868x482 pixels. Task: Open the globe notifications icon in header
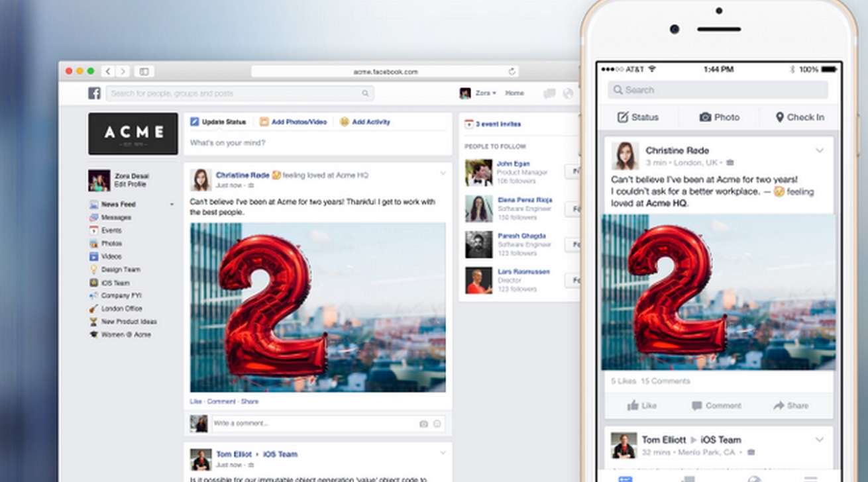(x=568, y=94)
